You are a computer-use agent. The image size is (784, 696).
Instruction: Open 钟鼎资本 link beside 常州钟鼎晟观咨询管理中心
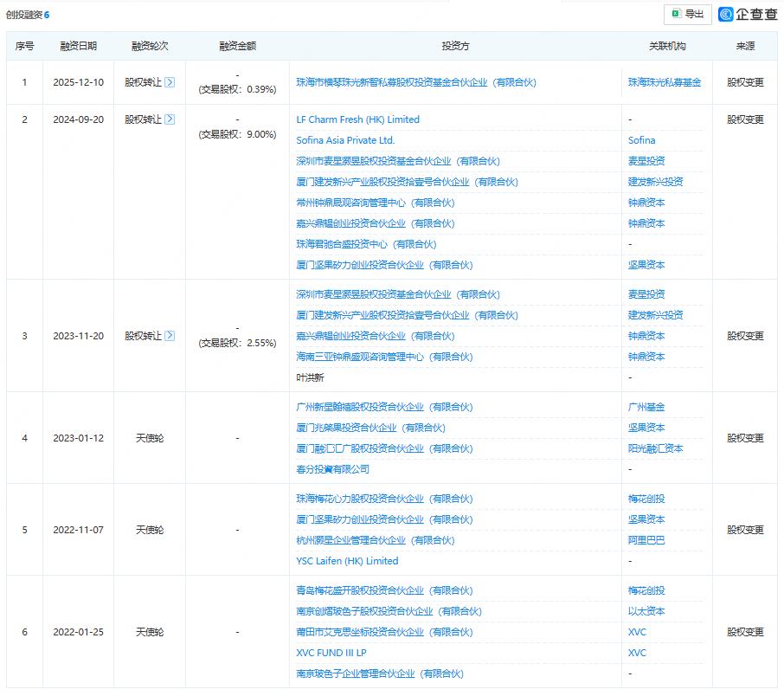(646, 203)
